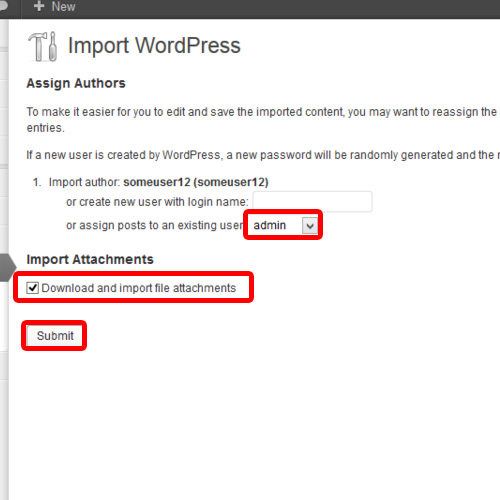The image size is (500, 500).
Task: Click the import author name someuser12 (someuser12)
Action: 196,182
